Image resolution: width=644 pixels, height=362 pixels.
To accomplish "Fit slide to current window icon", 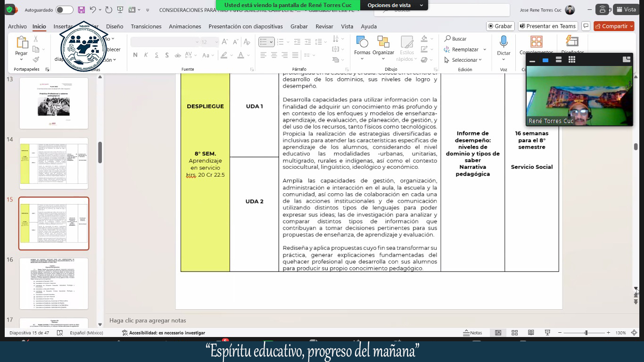I will (x=635, y=333).
